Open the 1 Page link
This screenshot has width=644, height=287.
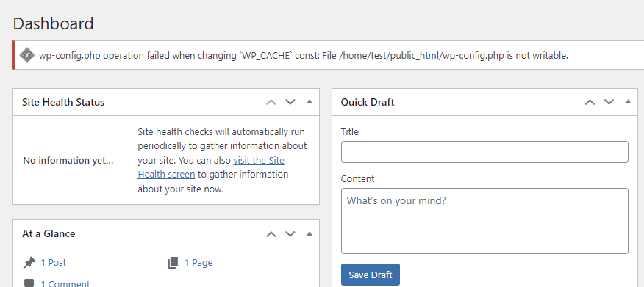pos(198,262)
